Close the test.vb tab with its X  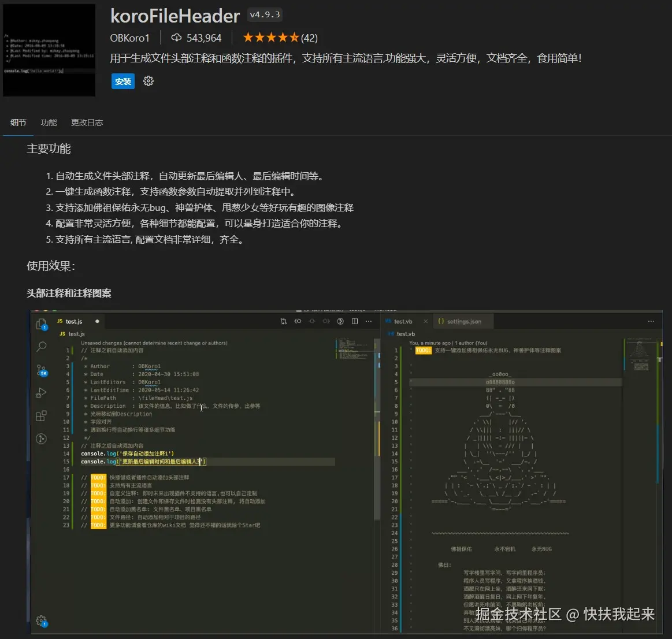click(425, 321)
